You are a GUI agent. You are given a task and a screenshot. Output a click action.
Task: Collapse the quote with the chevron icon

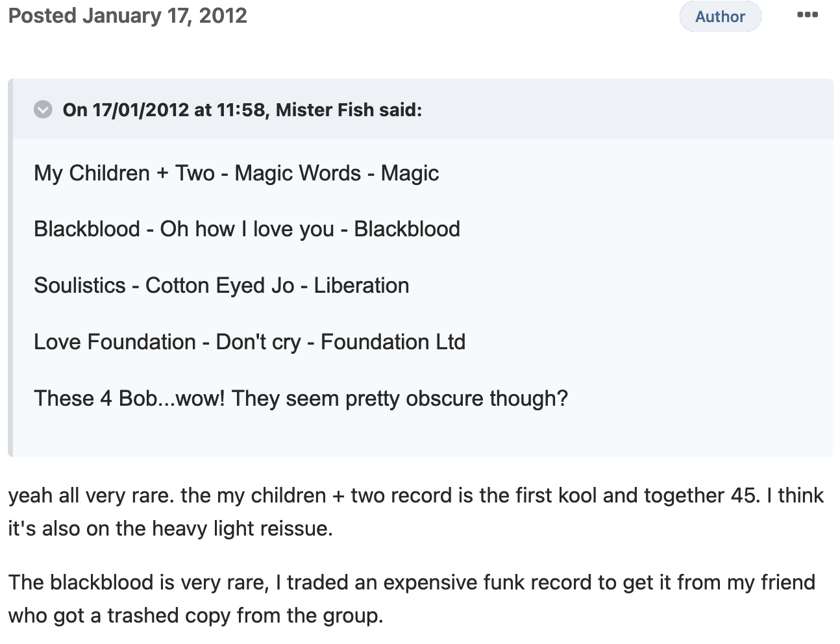43,110
